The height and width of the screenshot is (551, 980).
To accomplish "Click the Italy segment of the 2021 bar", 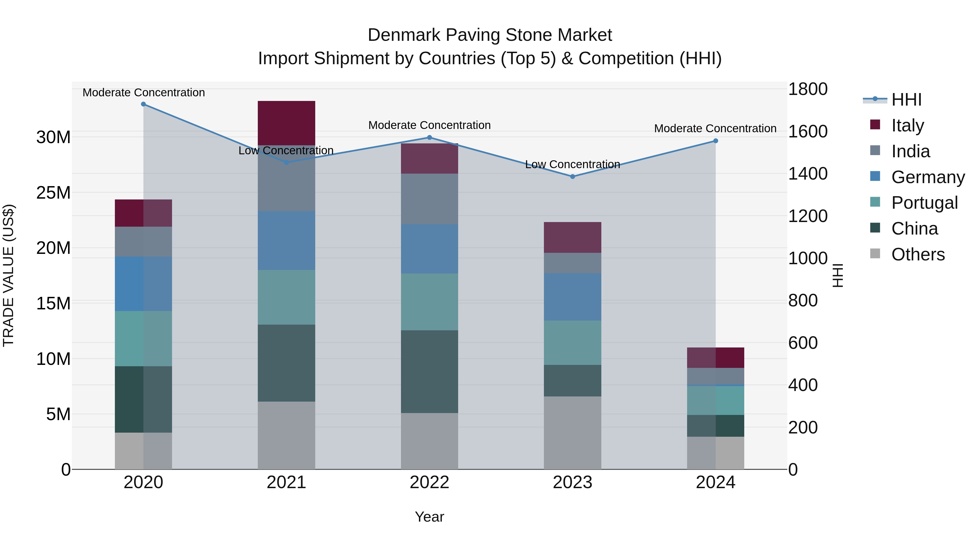I will point(286,123).
